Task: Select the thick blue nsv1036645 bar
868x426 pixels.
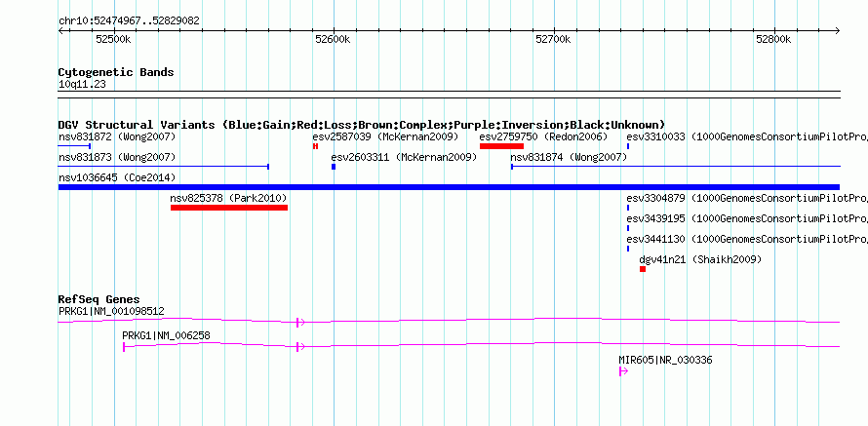Action: pos(449,187)
